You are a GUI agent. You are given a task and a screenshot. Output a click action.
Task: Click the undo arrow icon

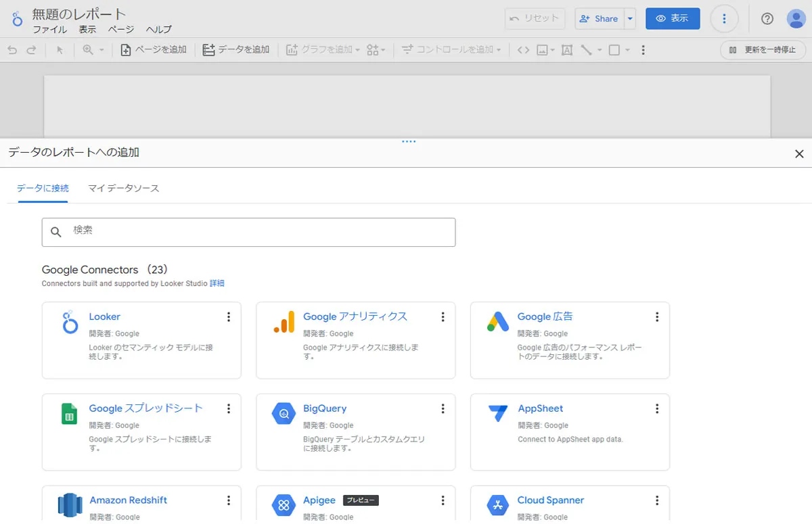12,50
